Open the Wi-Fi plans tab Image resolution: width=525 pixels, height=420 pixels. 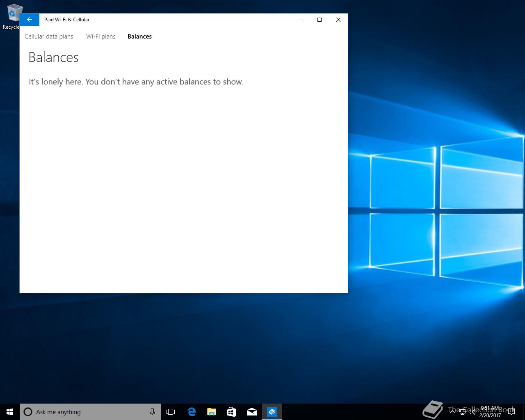tap(101, 37)
